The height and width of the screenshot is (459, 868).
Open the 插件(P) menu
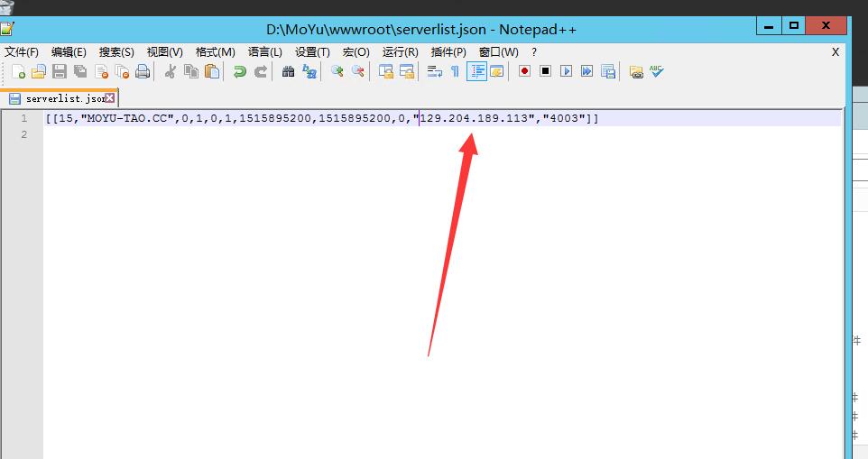448,52
